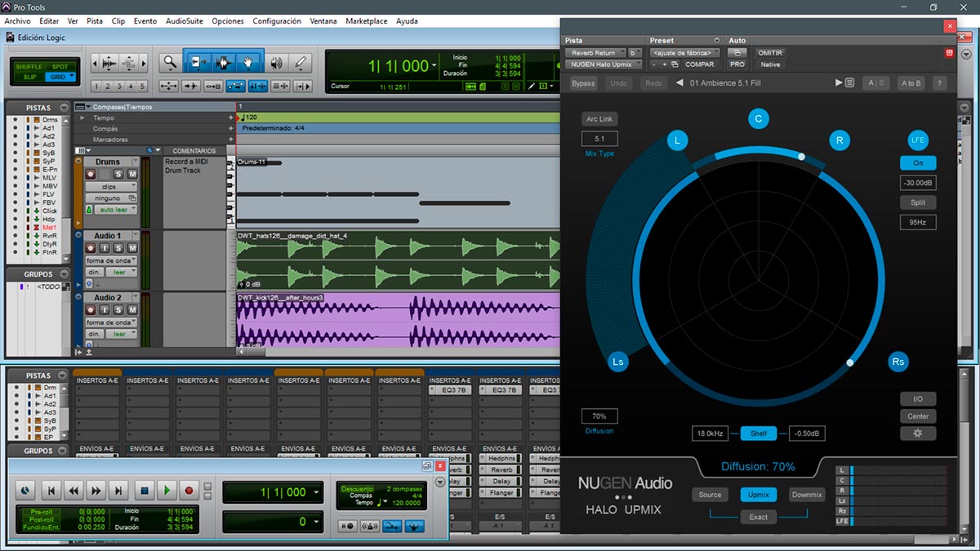
Task: Select the Trim tool in toolbar
Action: (x=198, y=63)
